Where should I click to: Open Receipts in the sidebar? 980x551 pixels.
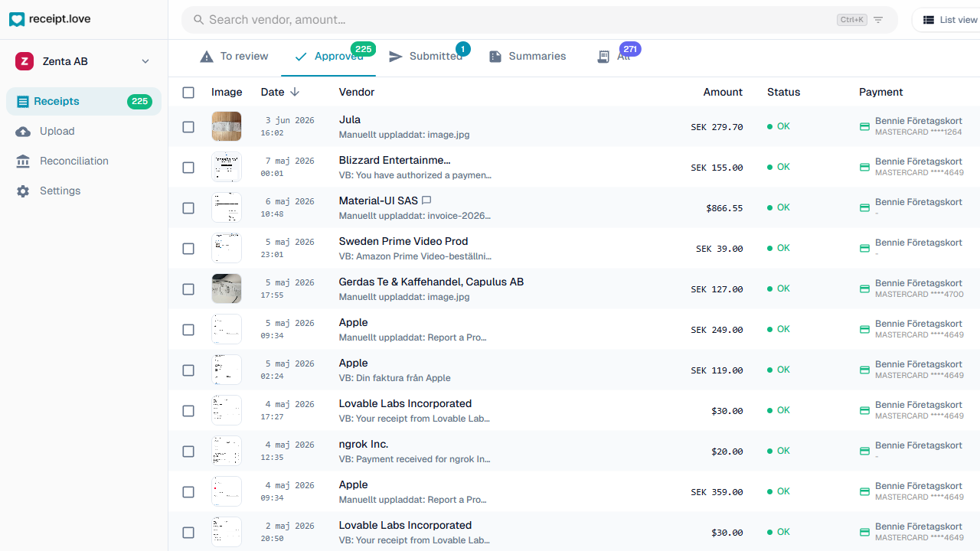83,101
